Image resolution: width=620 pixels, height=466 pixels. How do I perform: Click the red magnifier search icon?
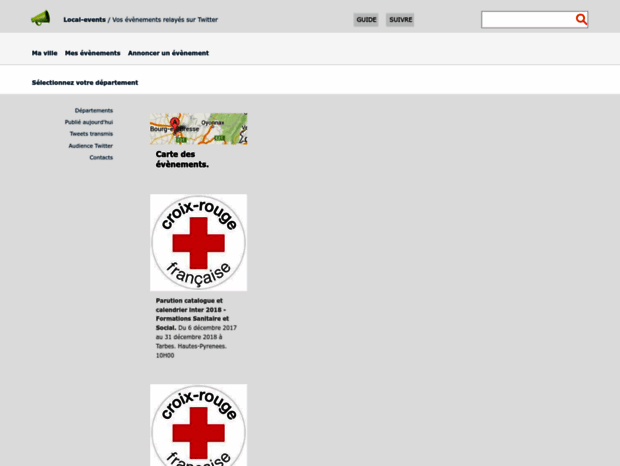coord(581,19)
